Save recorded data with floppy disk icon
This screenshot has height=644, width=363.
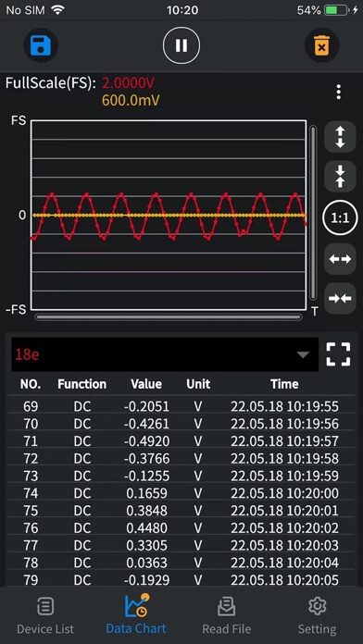(x=41, y=45)
